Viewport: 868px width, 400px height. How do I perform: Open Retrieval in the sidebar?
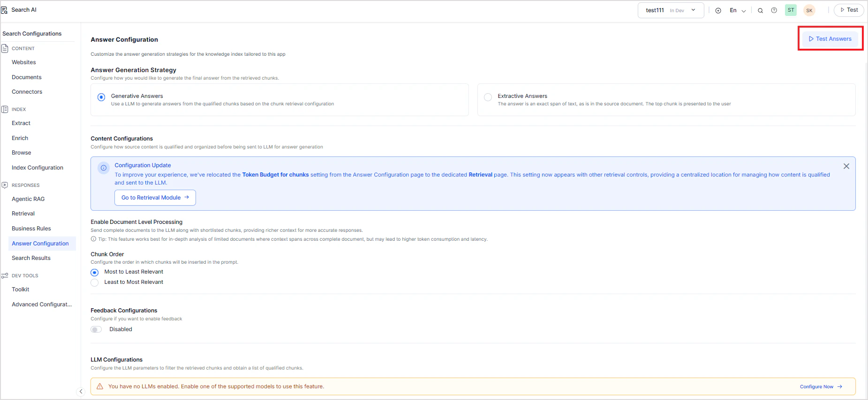click(x=23, y=214)
